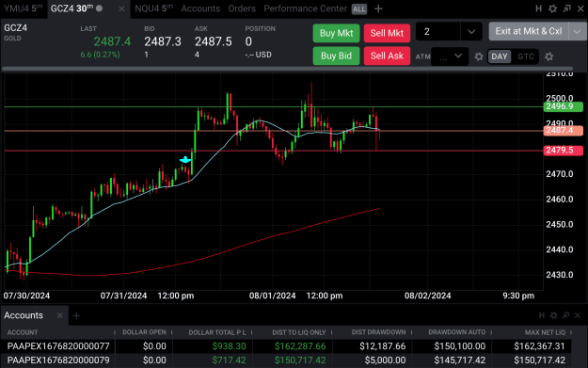Click the MAX NET LIQ column header
The width and height of the screenshot is (588, 368).
(545, 332)
